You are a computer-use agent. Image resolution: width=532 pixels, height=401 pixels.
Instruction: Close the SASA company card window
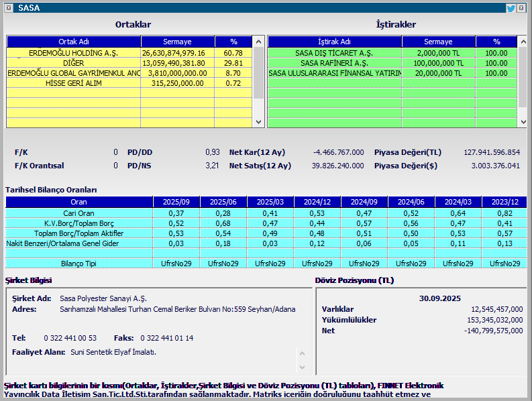tap(521, 8)
